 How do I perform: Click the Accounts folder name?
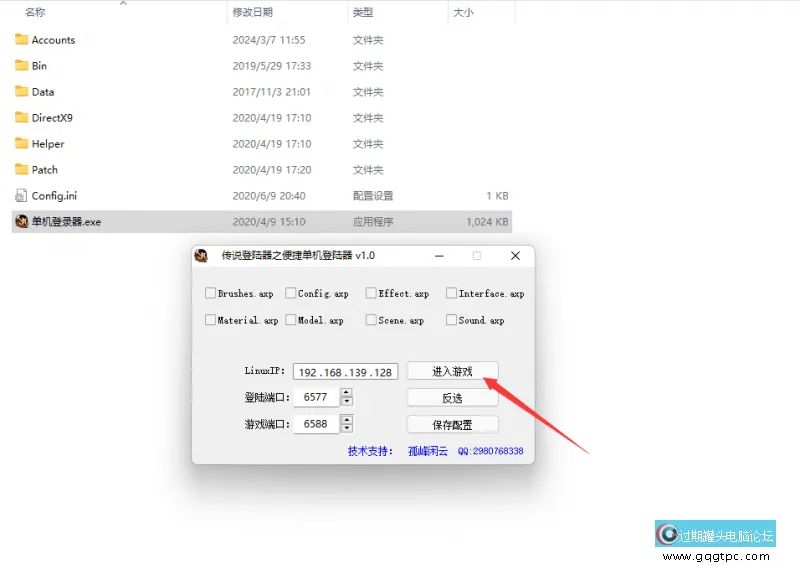pos(54,40)
